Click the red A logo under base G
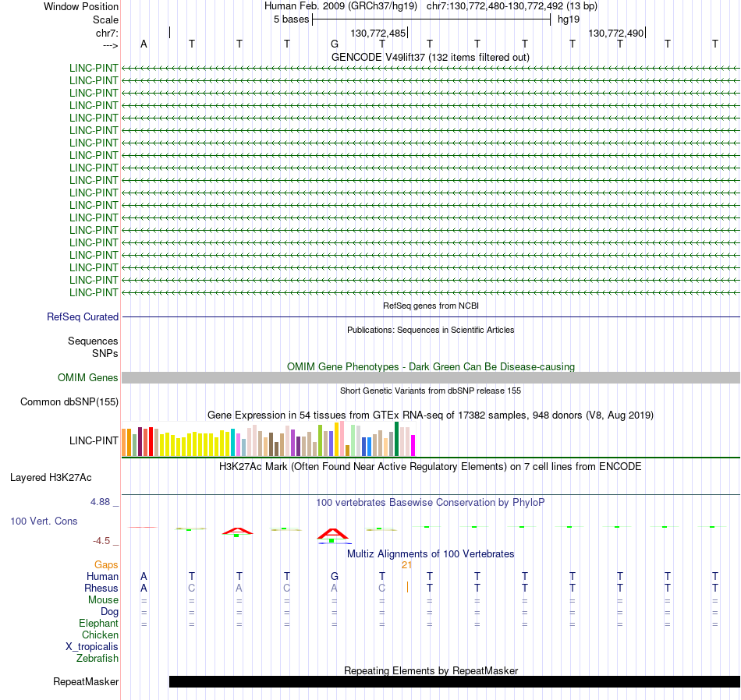The height and width of the screenshot is (700, 741). (x=333, y=534)
